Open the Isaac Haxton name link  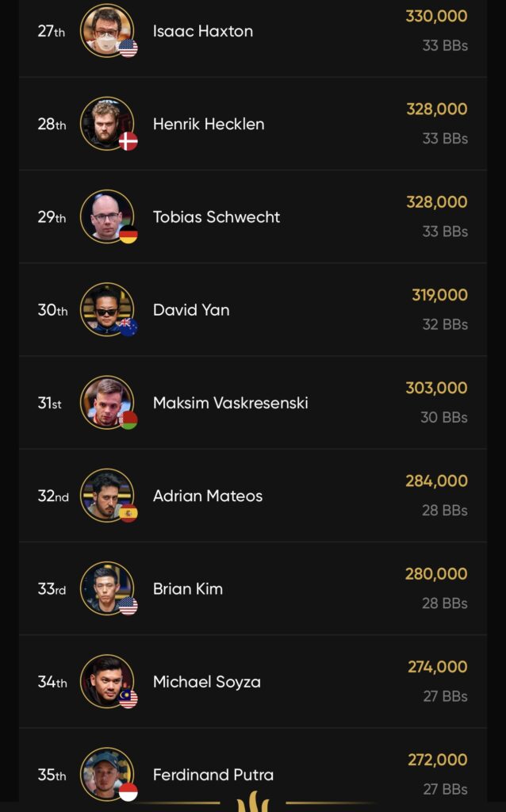[203, 32]
